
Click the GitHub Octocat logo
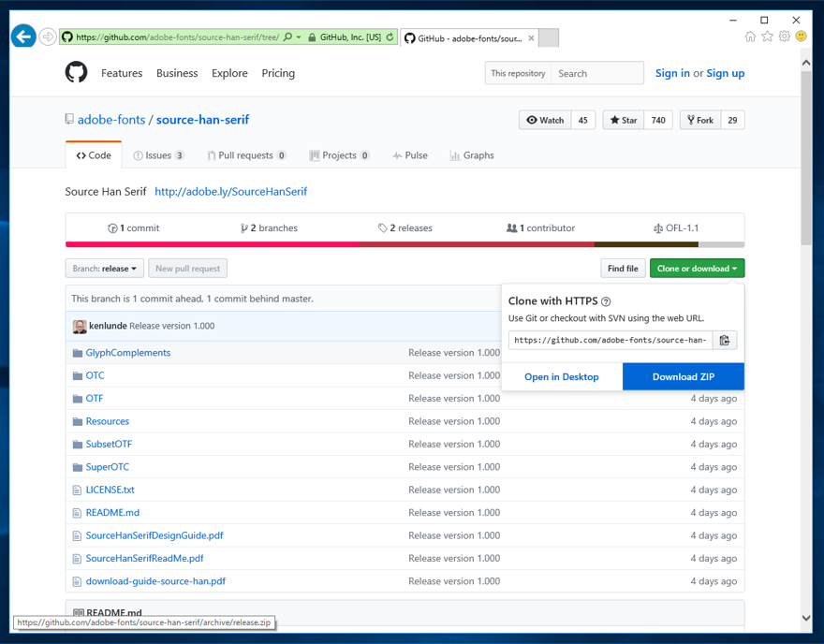pyautogui.click(x=76, y=72)
